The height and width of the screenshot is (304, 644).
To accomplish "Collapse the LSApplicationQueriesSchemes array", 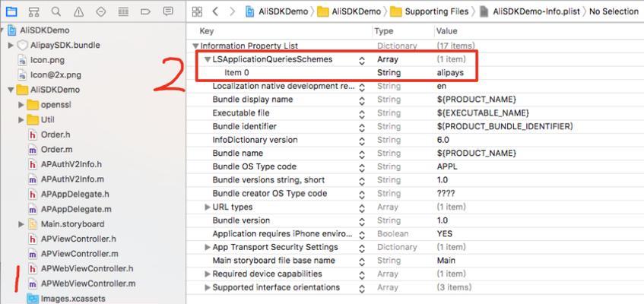I will point(208,59).
